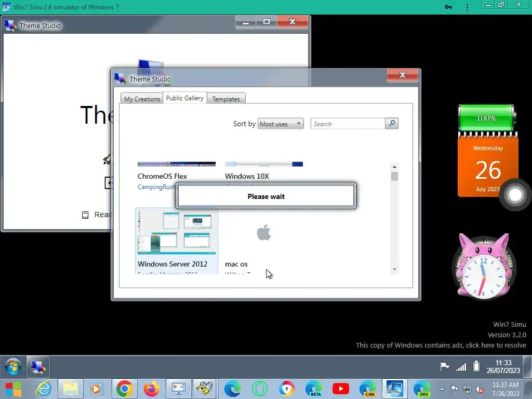Image resolution: width=532 pixels, height=399 pixels.
Task: Click Theme Studio icon in simulator taskbar
Action: pos(38,367)
